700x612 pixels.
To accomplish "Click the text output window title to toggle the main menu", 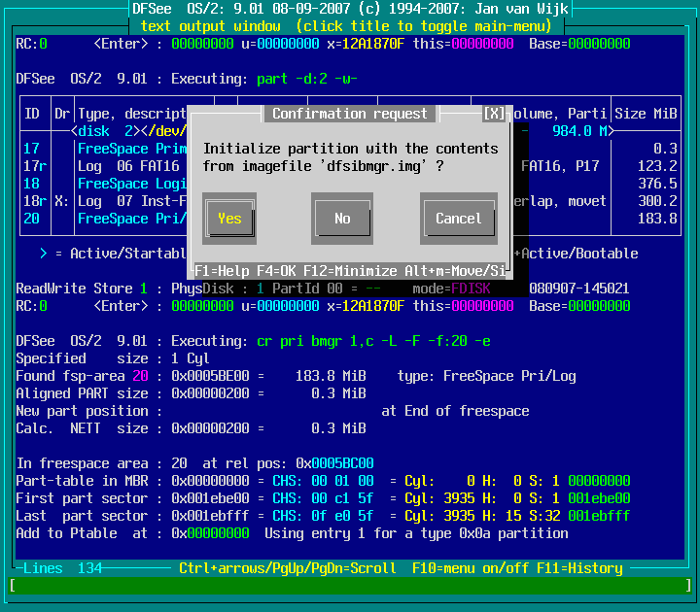I will tap(350, 25).
